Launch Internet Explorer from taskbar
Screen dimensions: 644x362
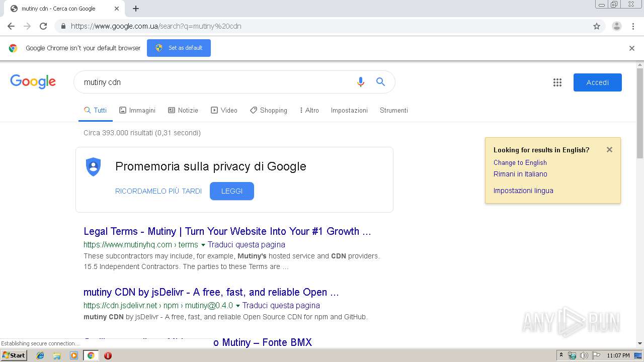[x=40, y=355]
